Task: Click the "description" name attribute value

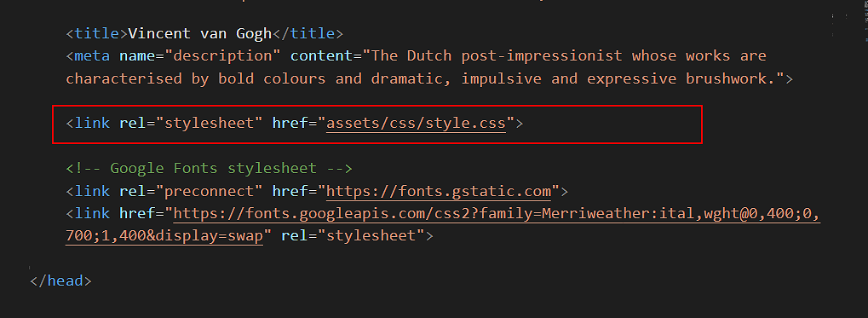Action: coord(222,56)
